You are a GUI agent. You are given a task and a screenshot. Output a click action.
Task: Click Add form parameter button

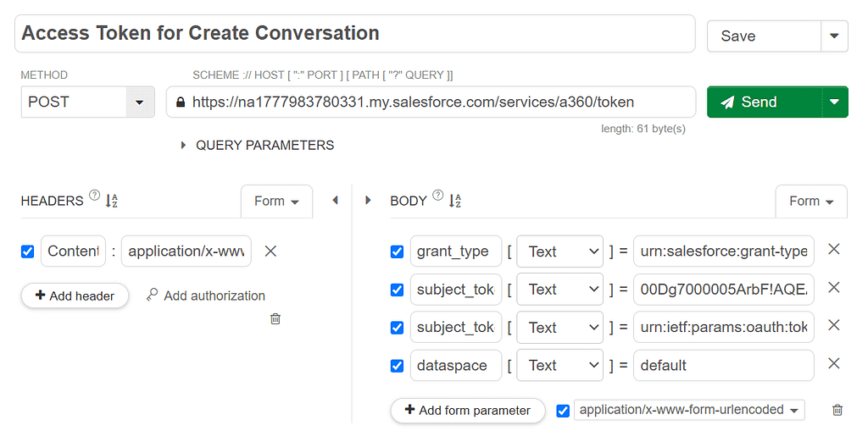pyautogui.click(x=468, y=411)
